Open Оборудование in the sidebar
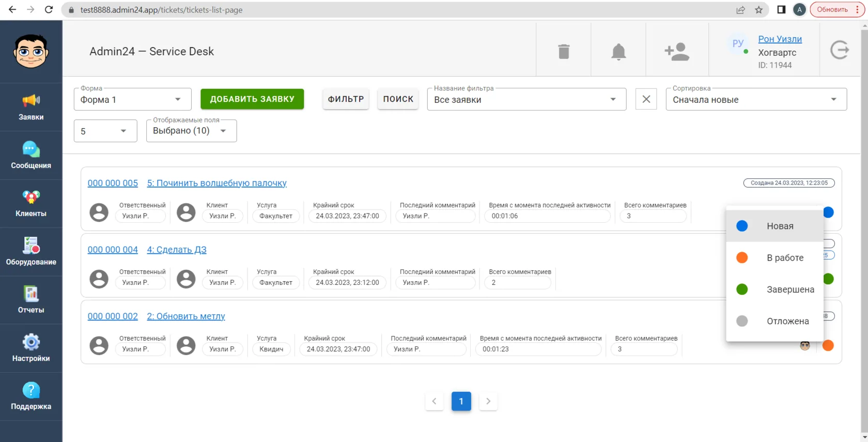This screenshot has width=868, height=442. (31, 252)
